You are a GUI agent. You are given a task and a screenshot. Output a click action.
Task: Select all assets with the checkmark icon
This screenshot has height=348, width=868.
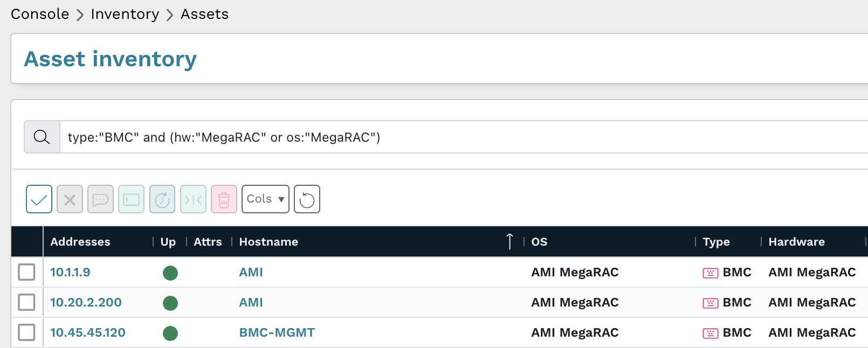(39, 199)
